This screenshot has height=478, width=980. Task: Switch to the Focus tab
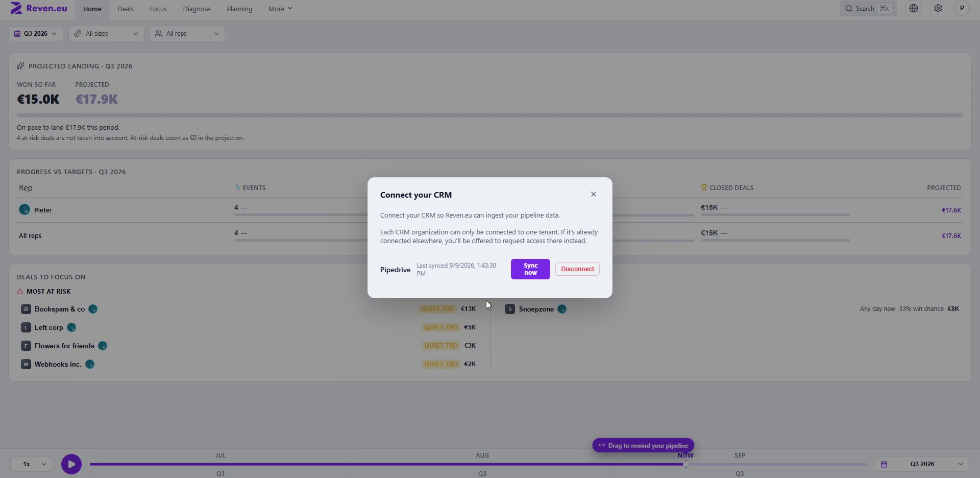click(158, 9)
